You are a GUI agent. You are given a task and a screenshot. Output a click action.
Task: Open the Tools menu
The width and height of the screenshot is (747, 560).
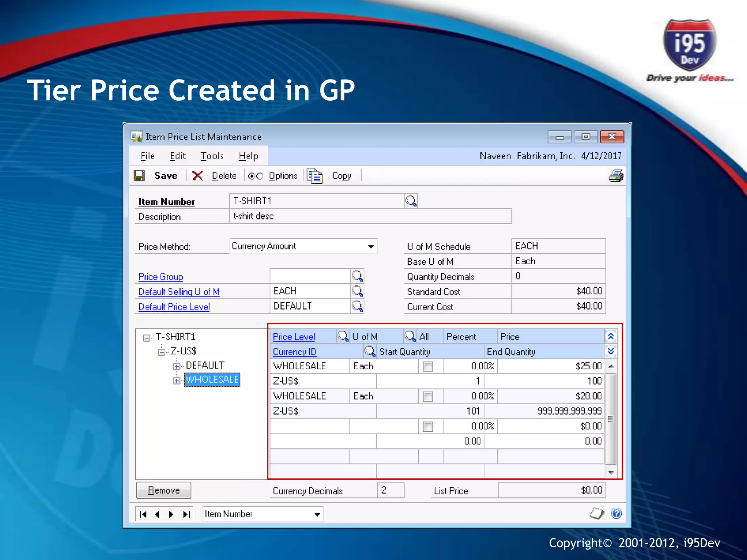point(212,156)
